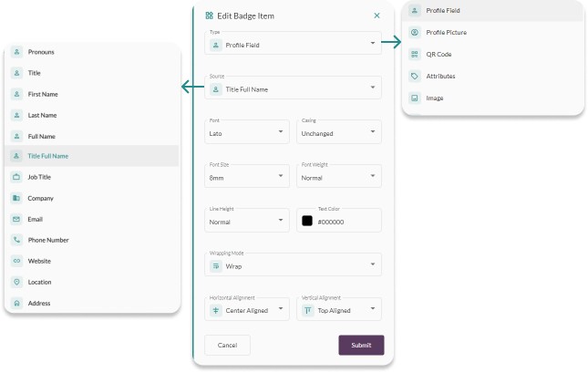Viewport: 588px width, 373px height.
Task: Click the Image icon in type list
Action: point(415,98)
